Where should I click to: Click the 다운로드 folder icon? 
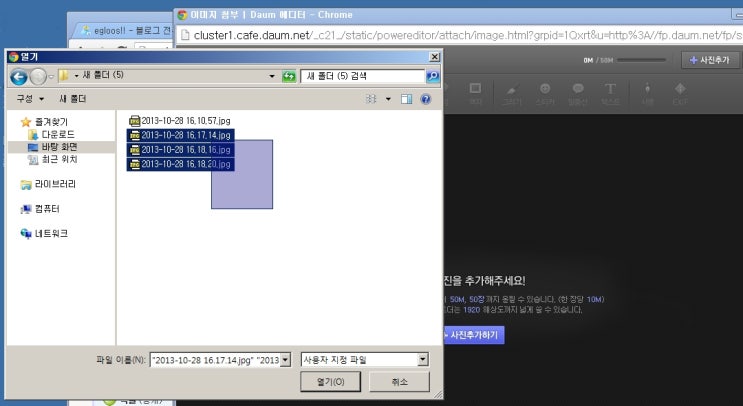click(33, 135)
